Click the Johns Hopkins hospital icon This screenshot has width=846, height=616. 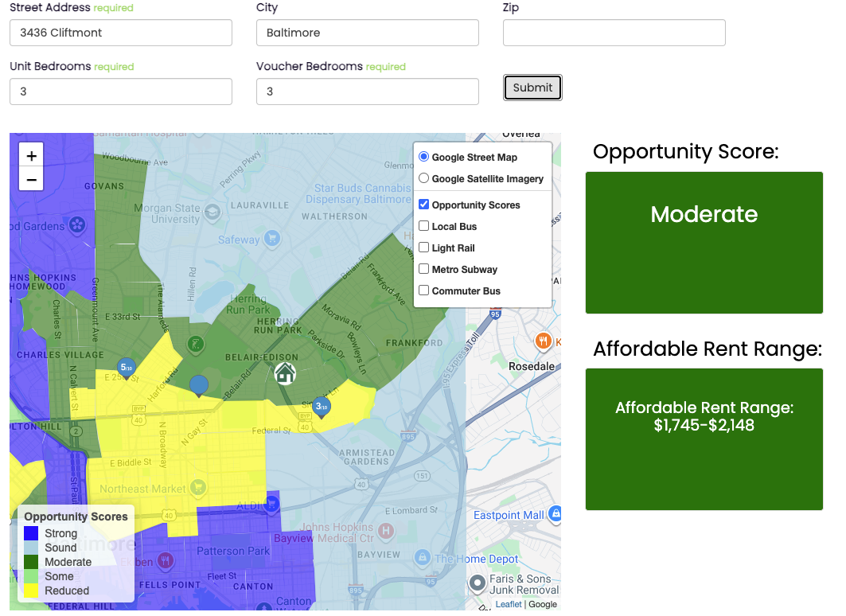(x=387, y=529)
